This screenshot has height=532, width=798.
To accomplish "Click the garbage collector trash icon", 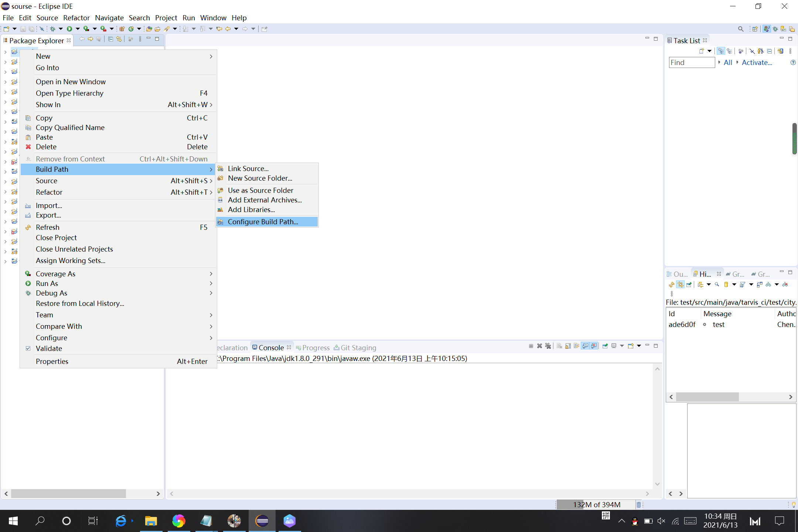I will click(x=639, y=505).
